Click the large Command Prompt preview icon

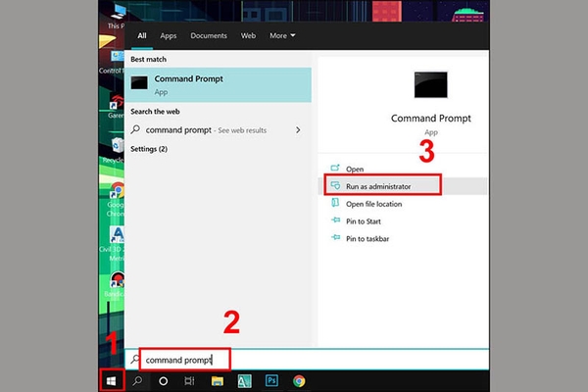(430, 85)
